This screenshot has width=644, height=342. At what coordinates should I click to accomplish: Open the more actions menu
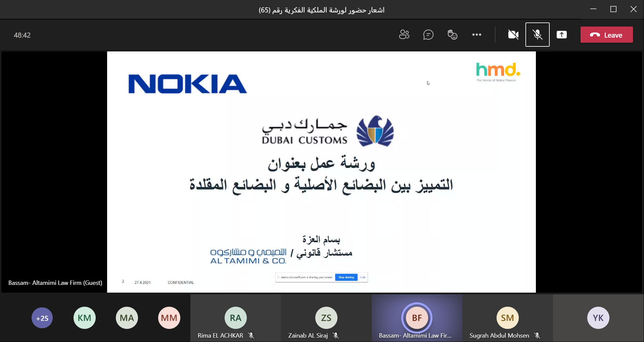tap(477, 35)
